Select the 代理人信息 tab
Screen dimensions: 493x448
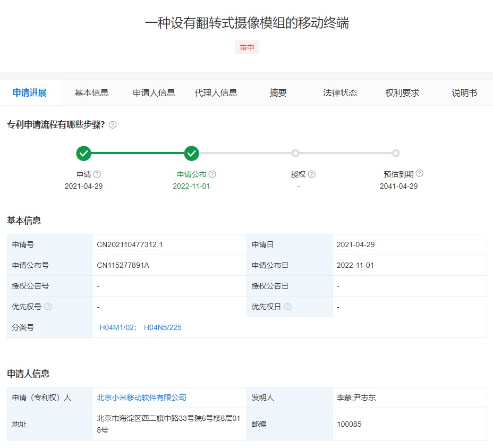click(x=216, y=93)
